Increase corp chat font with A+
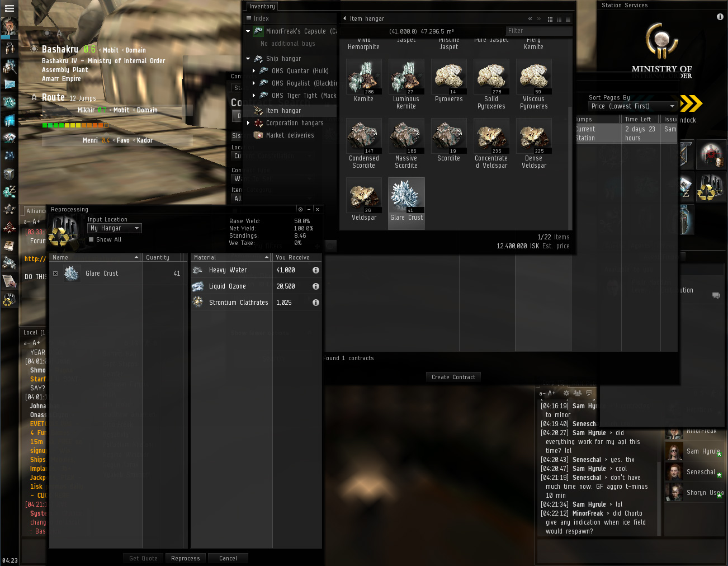728x566 pixels. point(551,393)
